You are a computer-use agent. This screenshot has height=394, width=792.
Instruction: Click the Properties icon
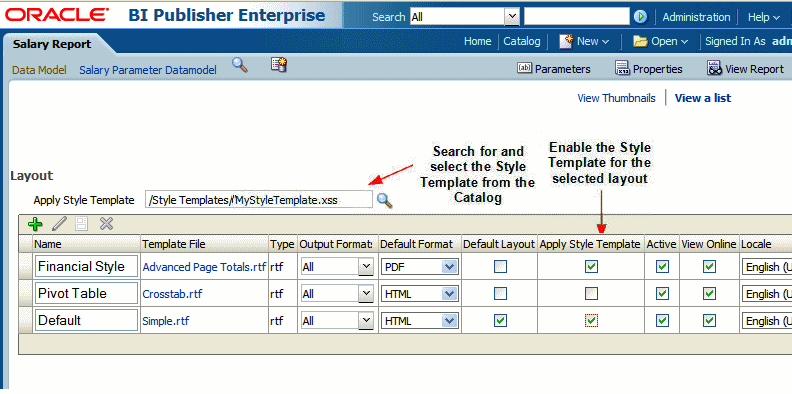(622, 68)
